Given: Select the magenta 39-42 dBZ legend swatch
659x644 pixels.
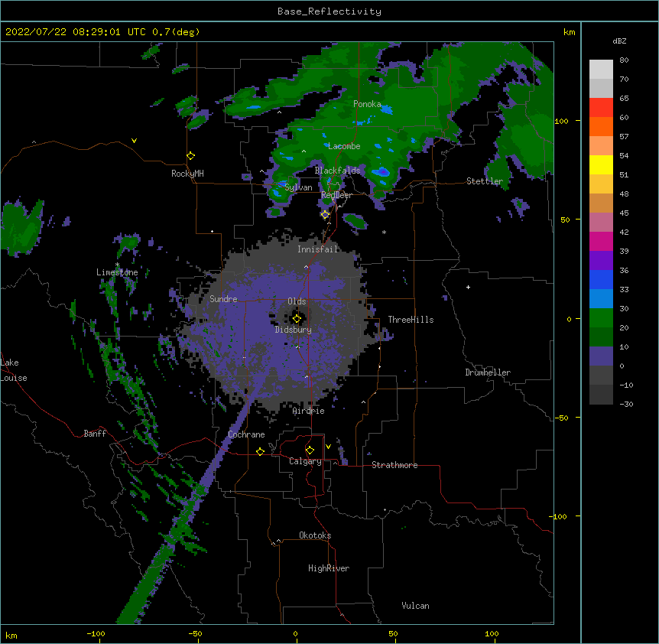Looking at the screenshot, I should coord(601,241).
